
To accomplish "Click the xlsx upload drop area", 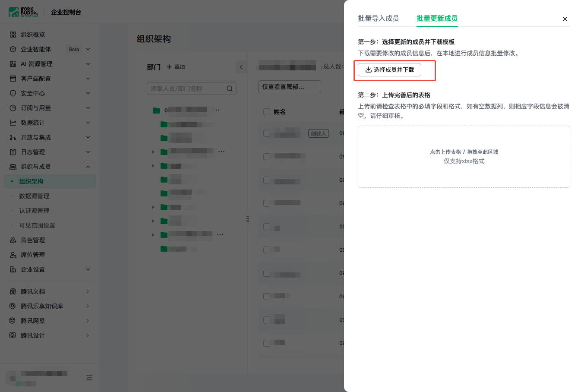I will coord(464,157).
